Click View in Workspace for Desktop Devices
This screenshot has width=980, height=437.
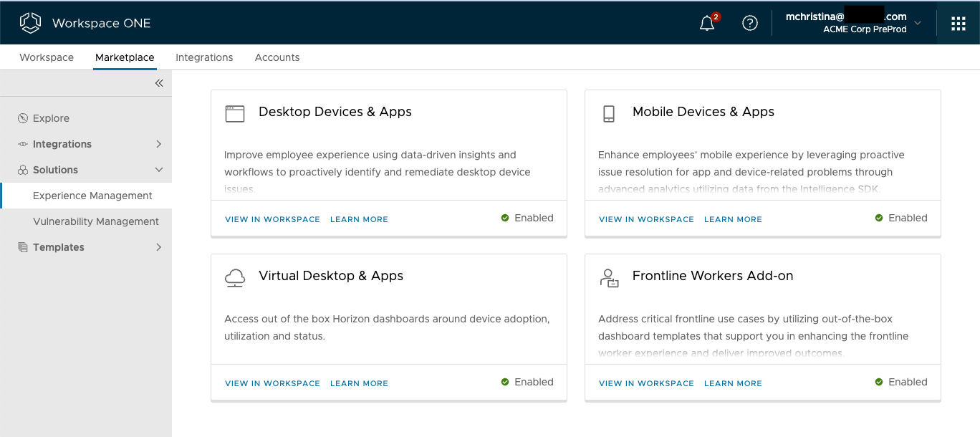(x=272, y=219)
